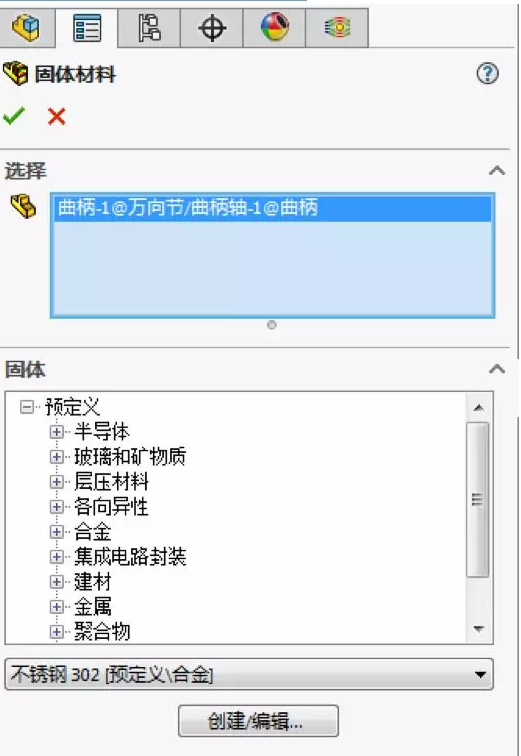Click the material tree scrollbar down arrow
Viewport: 521px width, 756px height.
point(479,629)
